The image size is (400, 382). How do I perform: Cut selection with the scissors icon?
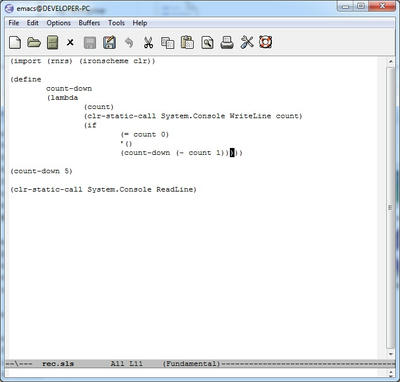click(x=148, y=43)
